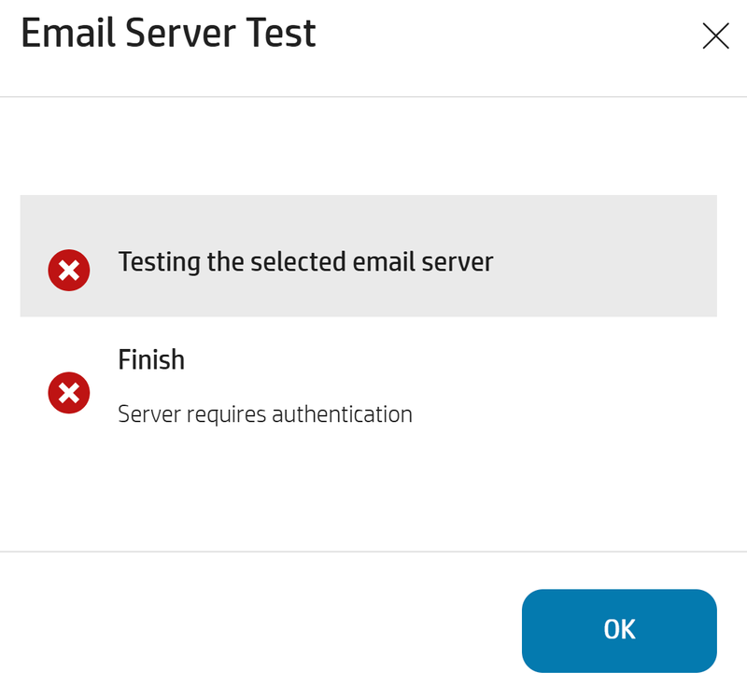Click the Finish step label

[151, 359]
